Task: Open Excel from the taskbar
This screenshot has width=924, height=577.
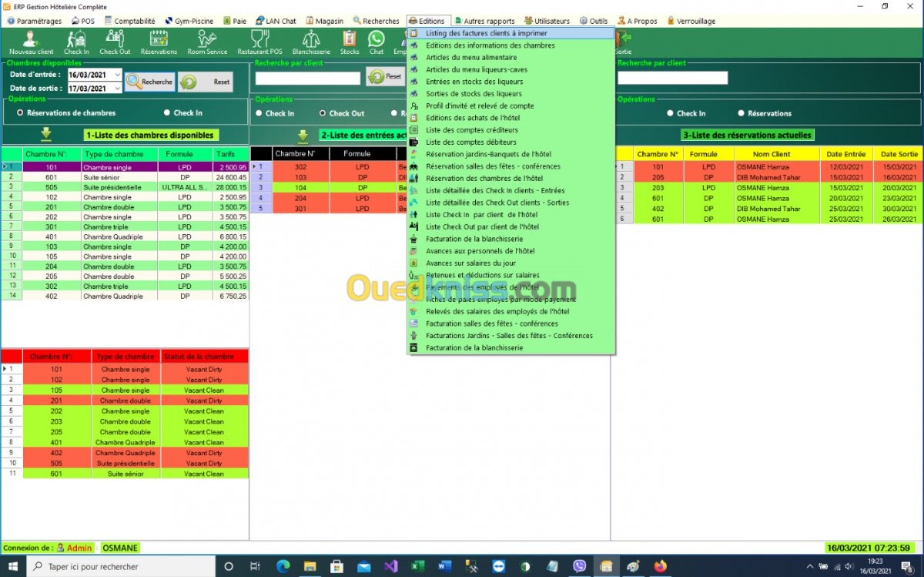Action: [x=417, y=566]
